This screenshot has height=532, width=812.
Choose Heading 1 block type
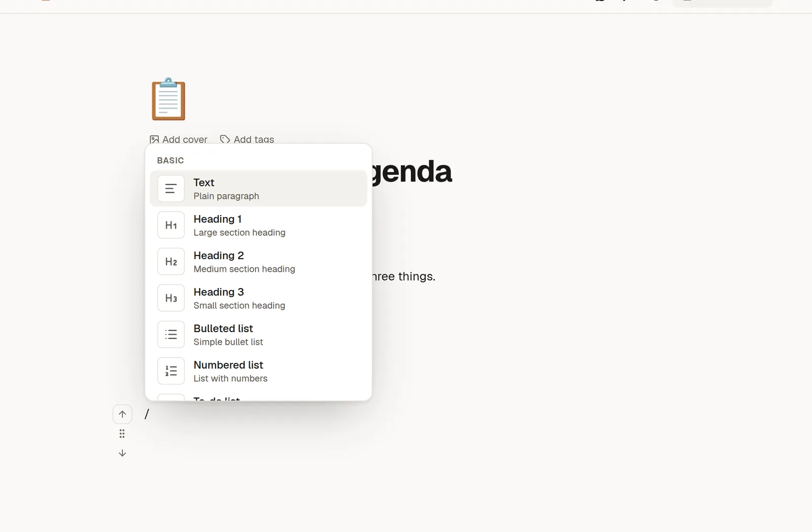[258, 225]
